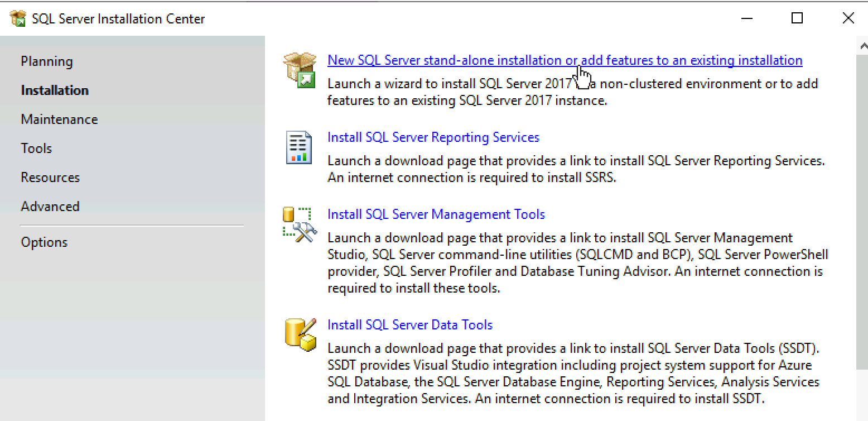
Task: Click the window title 'SQL Server Installation Center'
Action: click(118, 19)
